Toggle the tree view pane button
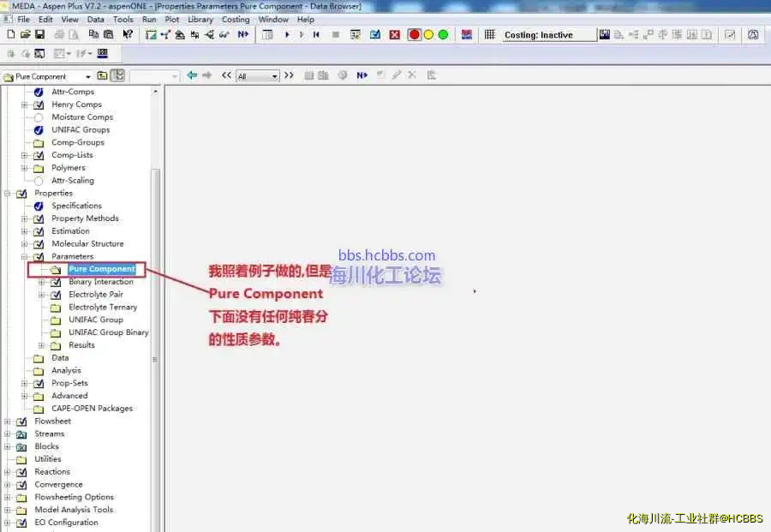The width and height of the screenshot is (771, 532). [x=117, y=75]
